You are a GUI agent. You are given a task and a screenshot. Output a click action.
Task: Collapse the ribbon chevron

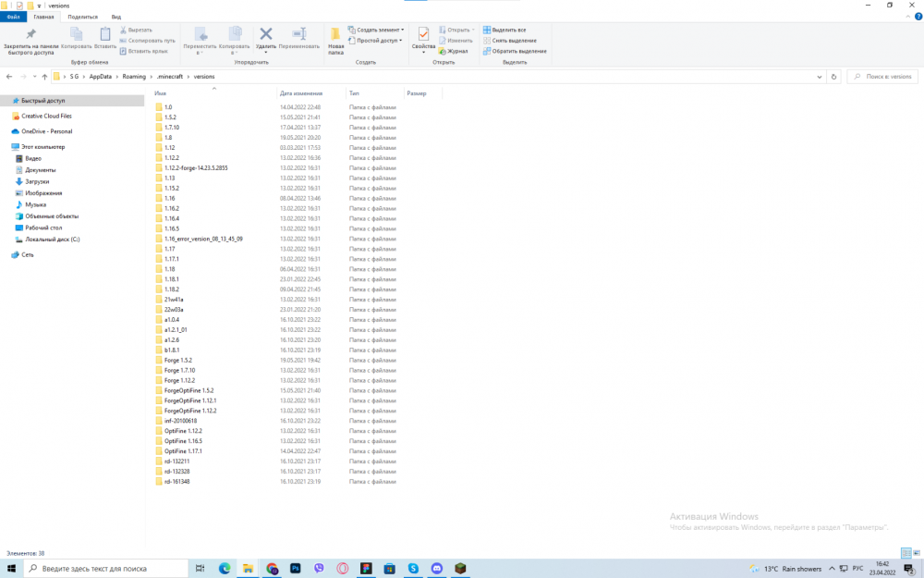[x=907, y=17]
